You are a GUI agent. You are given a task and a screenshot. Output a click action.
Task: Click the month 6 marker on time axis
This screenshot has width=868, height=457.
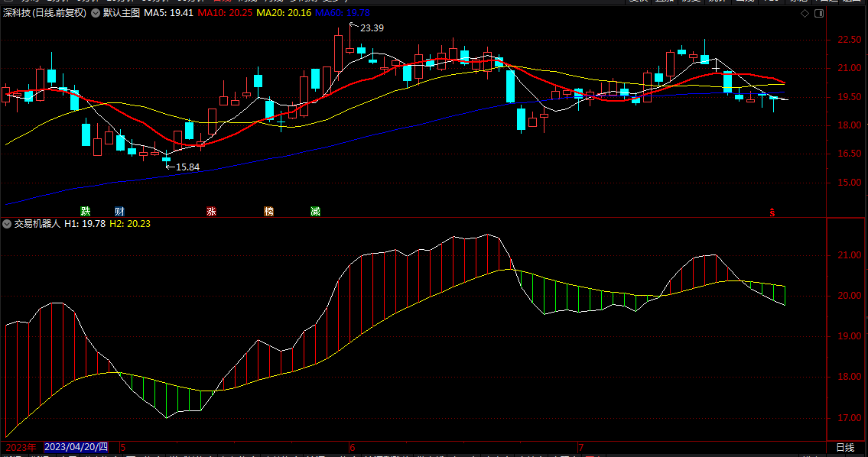pos(352,448)
